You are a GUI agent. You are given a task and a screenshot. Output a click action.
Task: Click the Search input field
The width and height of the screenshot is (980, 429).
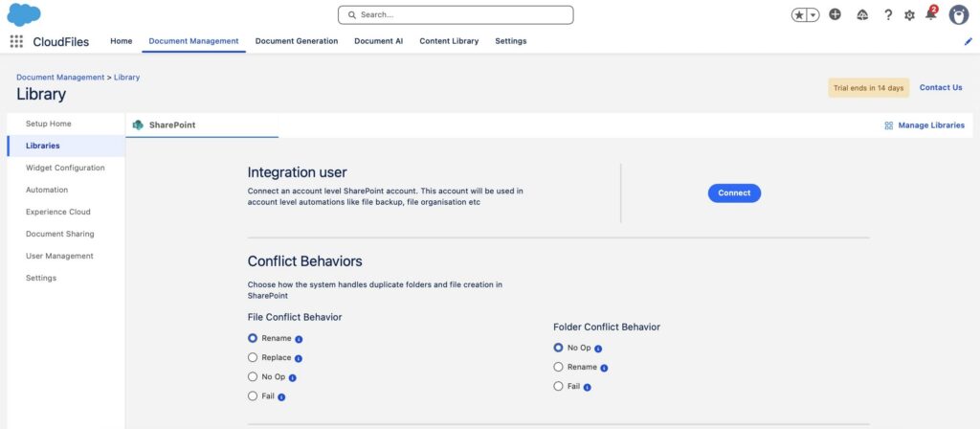click(x=456, y=15)
